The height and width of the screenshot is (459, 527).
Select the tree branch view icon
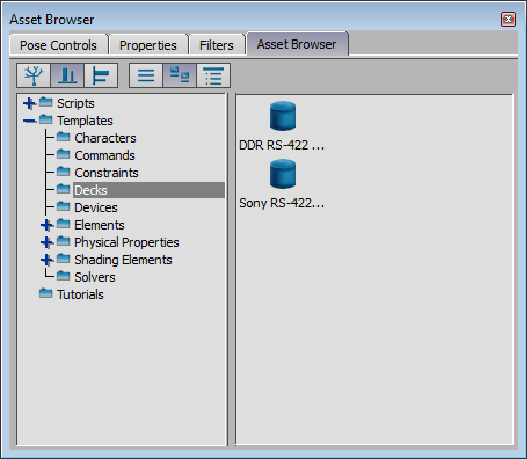point(34,75)
